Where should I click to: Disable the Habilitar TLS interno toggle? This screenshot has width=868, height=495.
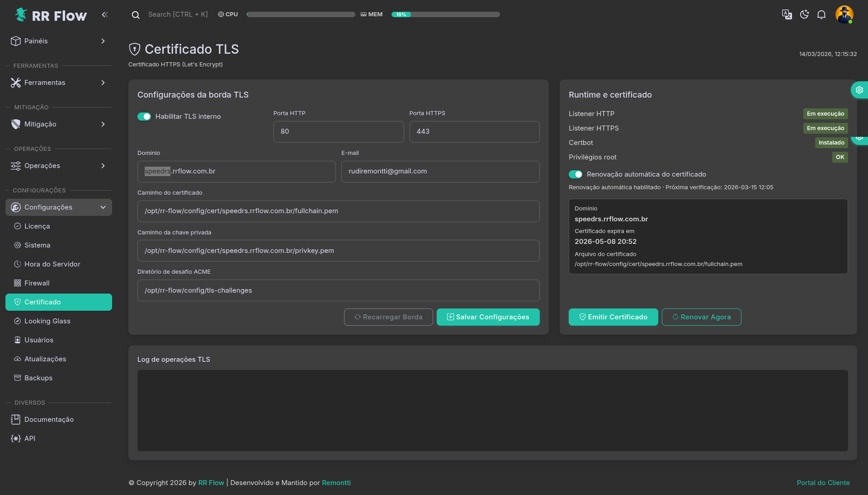point(144,117)
